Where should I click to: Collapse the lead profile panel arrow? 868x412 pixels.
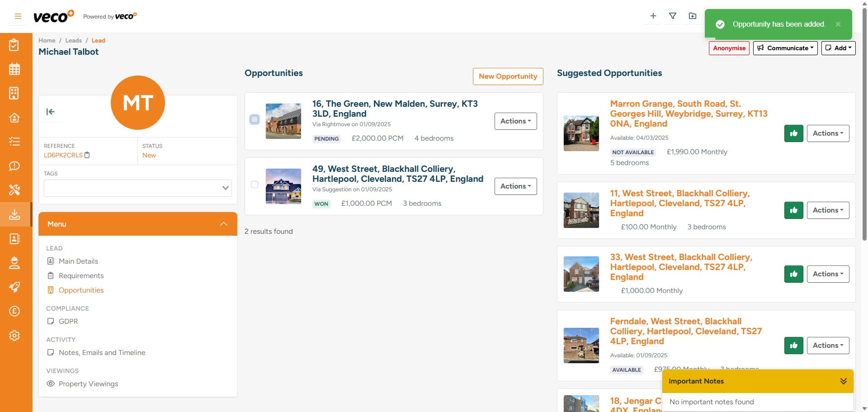(51, 111)
